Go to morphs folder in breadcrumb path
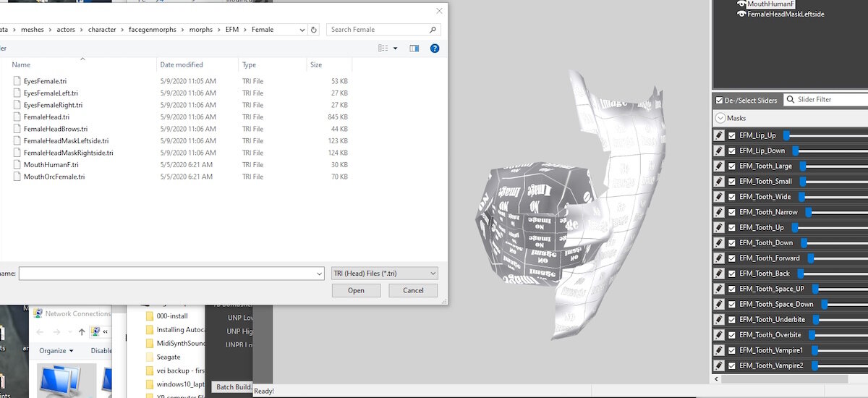The image size is (868, 398). coord(200,30)
